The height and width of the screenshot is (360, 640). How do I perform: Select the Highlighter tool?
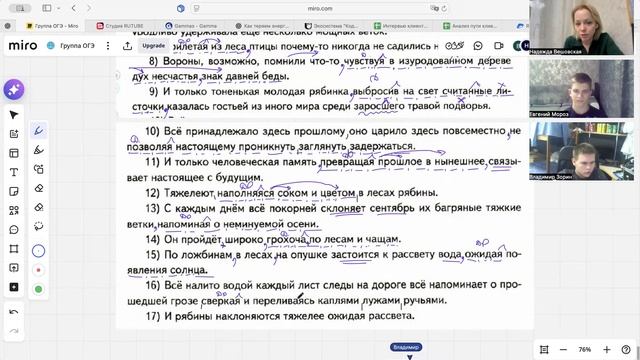click(x=39, y=150)
